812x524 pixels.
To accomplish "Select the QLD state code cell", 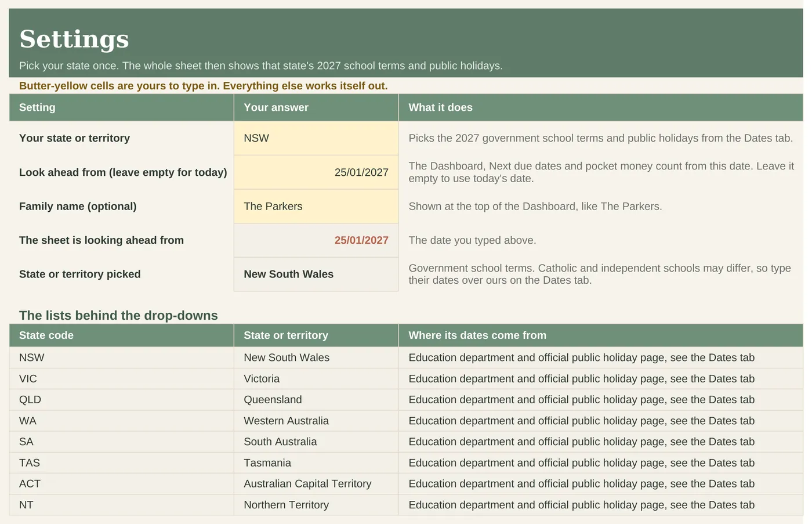I will (121, 400).
